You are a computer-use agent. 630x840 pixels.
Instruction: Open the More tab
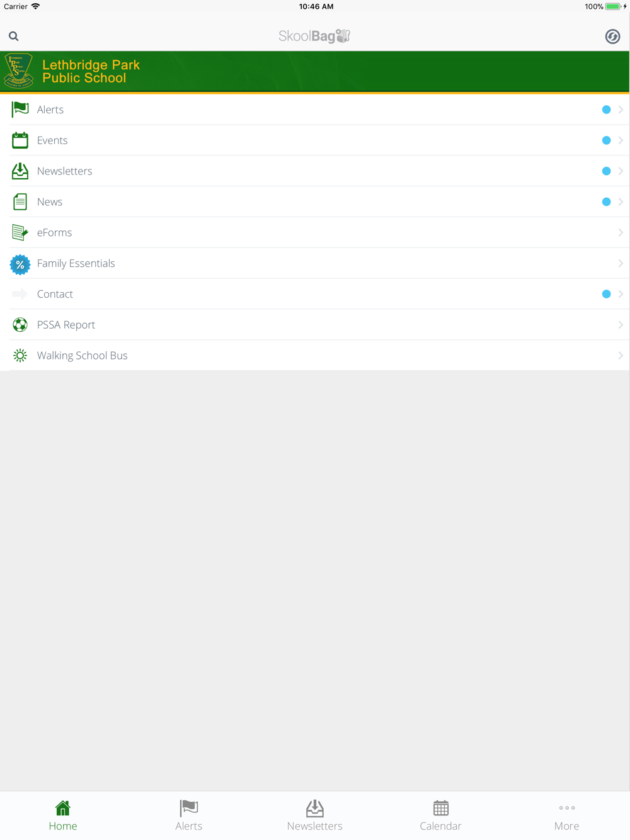[566, 815]
